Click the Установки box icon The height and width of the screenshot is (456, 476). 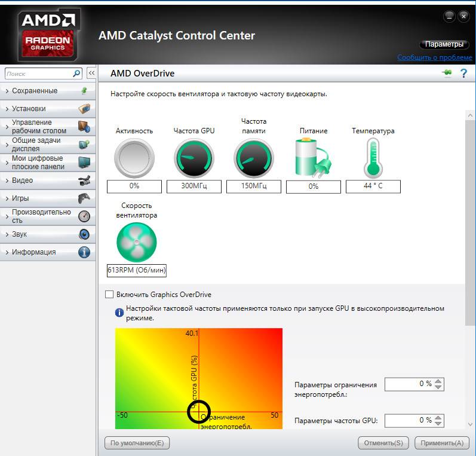pos(84,108)
